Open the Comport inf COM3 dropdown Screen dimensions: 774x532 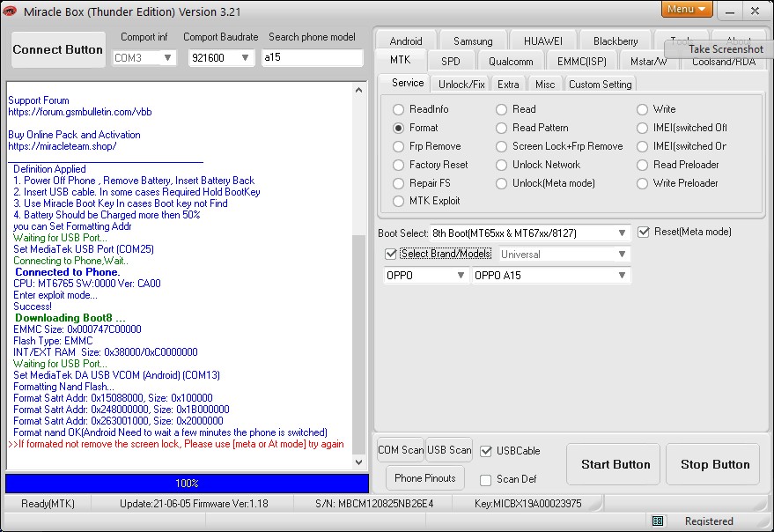point(144,58)
